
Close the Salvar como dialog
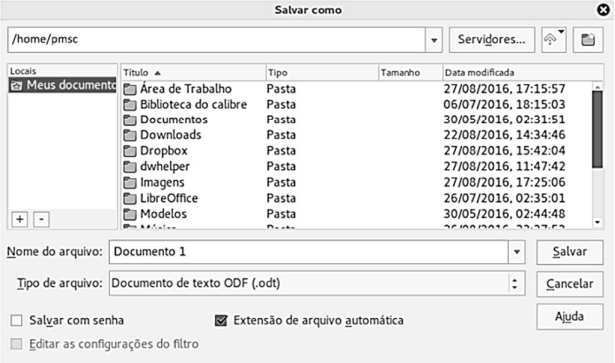point(604,9)
